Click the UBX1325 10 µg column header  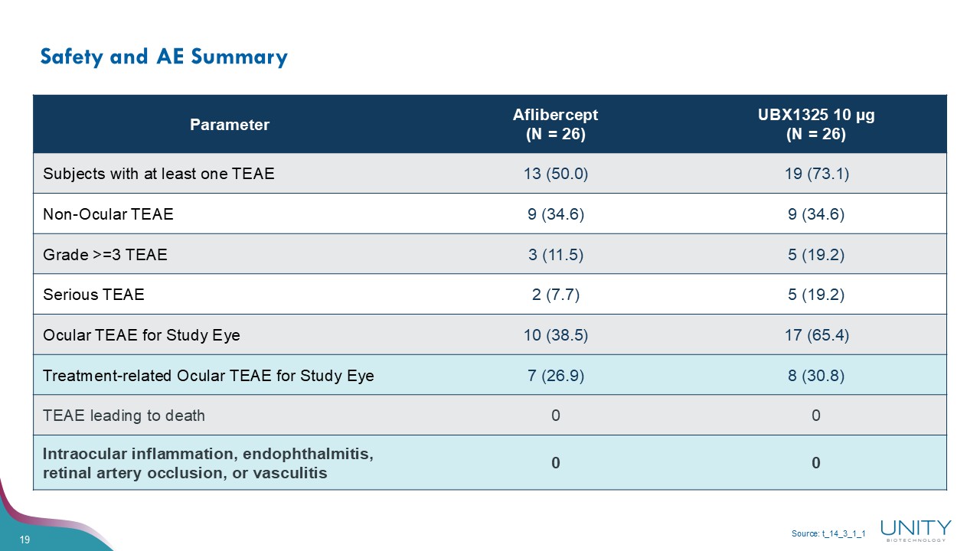click(x=815, y=124)
